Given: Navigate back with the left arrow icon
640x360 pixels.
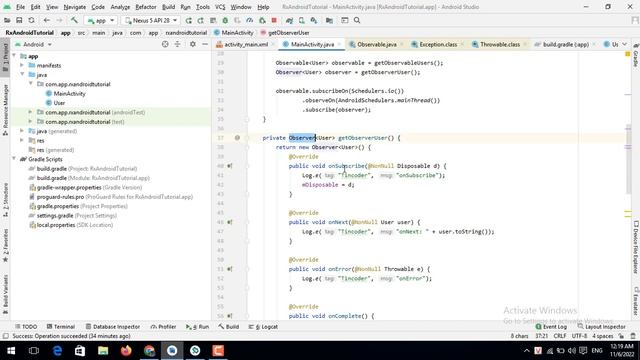Looking at the screenshot, I should pos(47,20).
